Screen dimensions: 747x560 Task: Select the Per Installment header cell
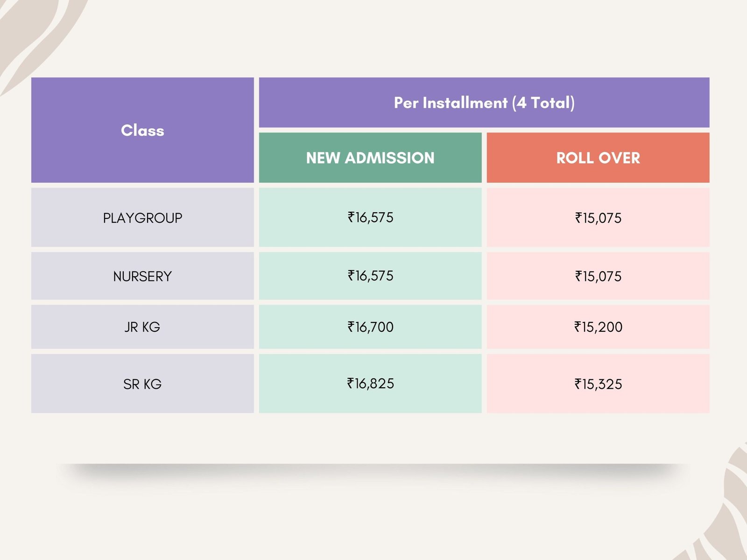click(x=484, y=103)
